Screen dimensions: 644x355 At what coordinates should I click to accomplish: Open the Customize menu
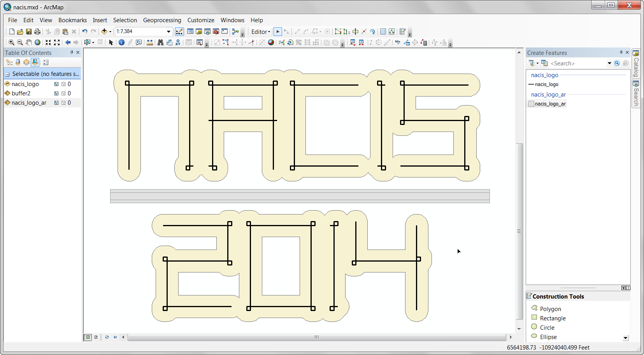(x=201, y=20)
